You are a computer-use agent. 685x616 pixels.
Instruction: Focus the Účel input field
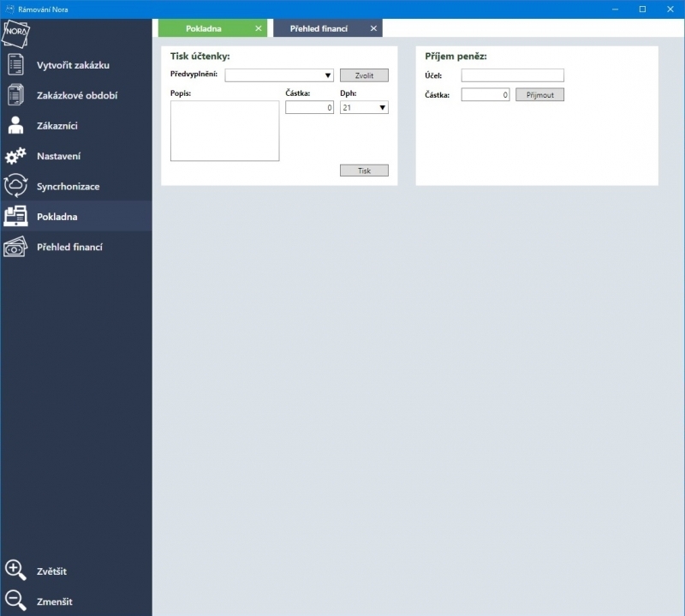512,75
